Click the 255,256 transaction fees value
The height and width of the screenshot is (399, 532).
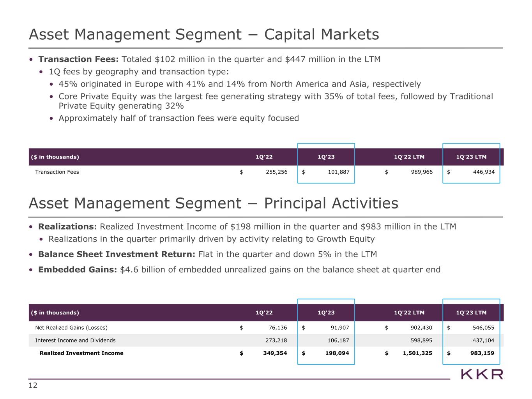point(276,172)
